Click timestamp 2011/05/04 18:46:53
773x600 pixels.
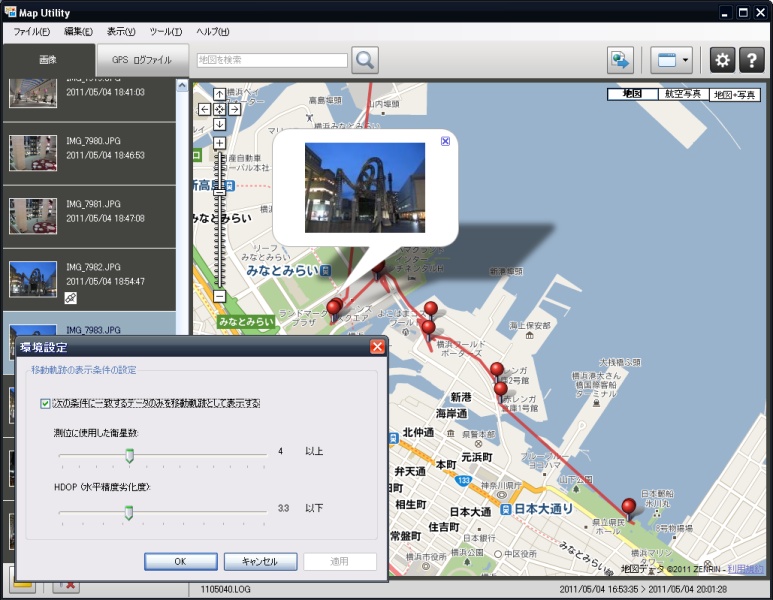[105, 155]
